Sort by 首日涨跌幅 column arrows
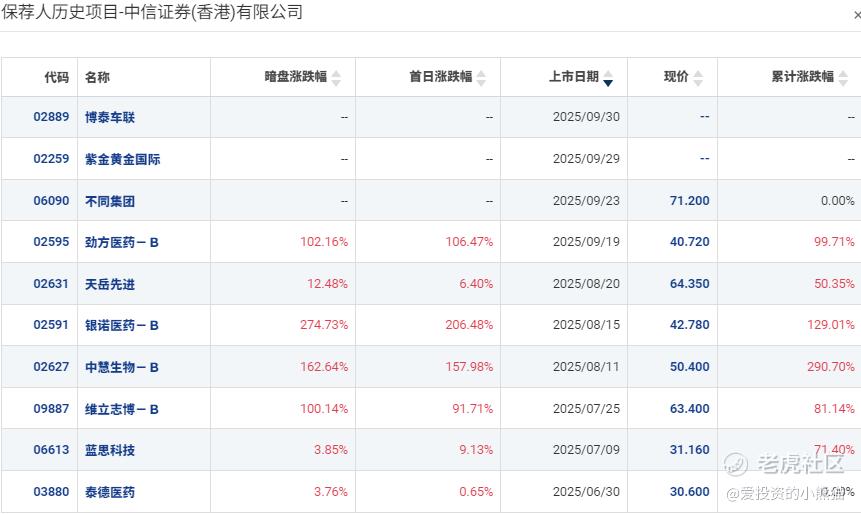The image size is (861, 514). click(481, 78)
